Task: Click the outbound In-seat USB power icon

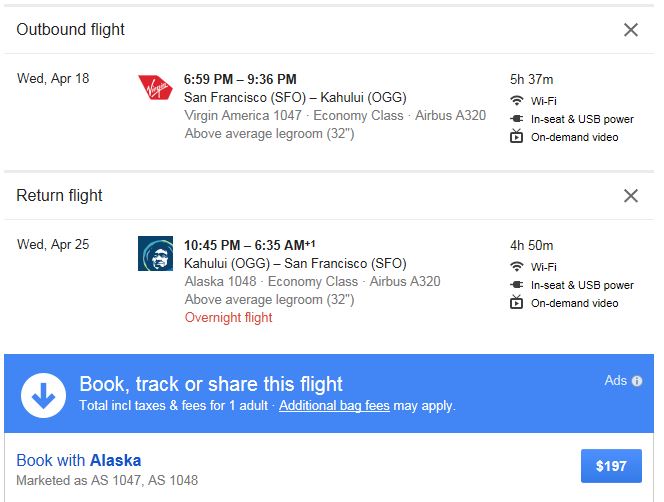Action: (517, 119)
